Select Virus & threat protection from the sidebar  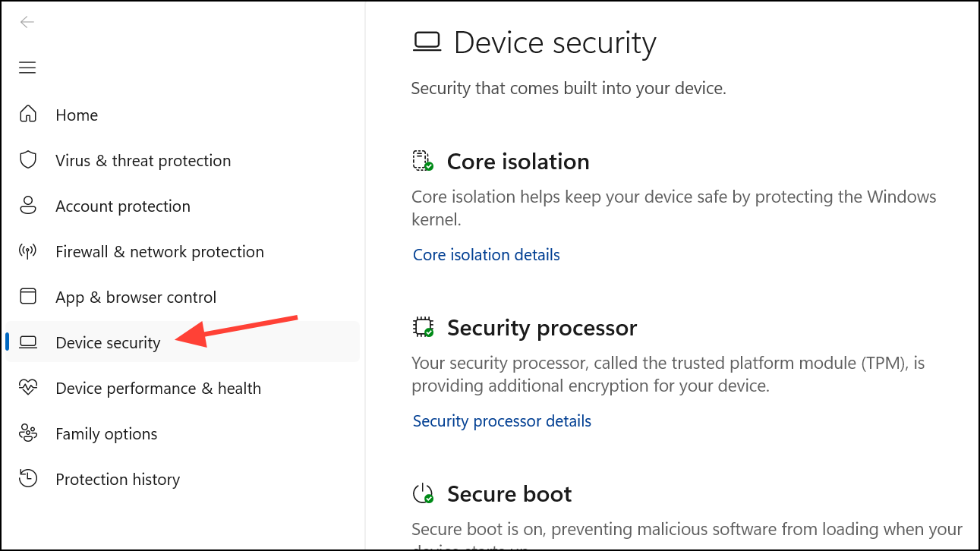click(143, 160)
